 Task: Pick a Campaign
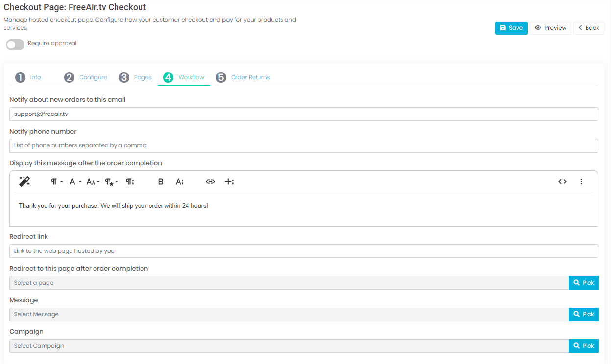click(x=584, y=346)
